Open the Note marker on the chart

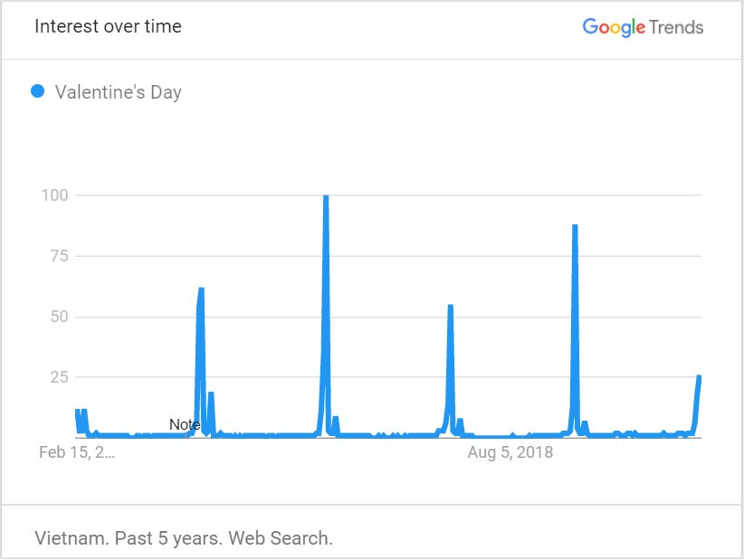pos(185,425)
